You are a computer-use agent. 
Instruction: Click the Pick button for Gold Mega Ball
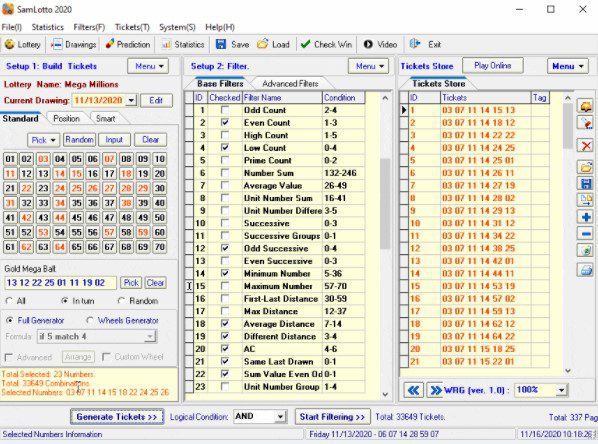coord(131,283)
